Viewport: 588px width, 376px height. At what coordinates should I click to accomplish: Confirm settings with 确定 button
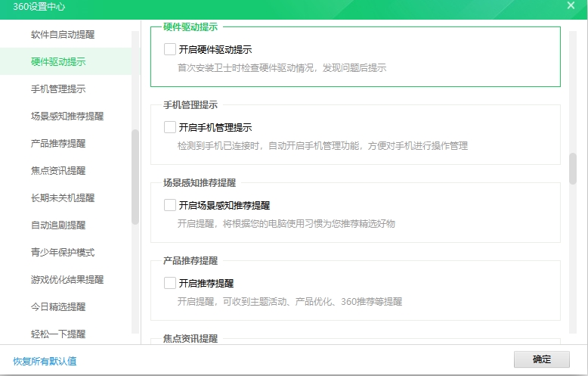pyautogui.click(x=541, y=359)
